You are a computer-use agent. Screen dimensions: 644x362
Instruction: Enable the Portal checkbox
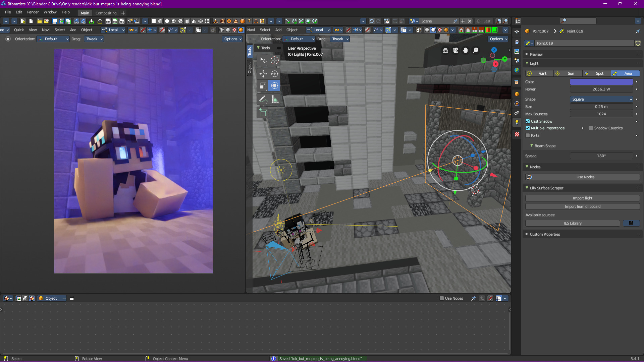528,135
